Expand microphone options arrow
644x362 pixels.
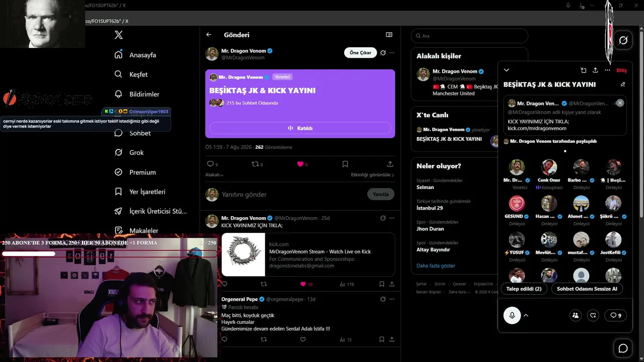tap(526, 315)
